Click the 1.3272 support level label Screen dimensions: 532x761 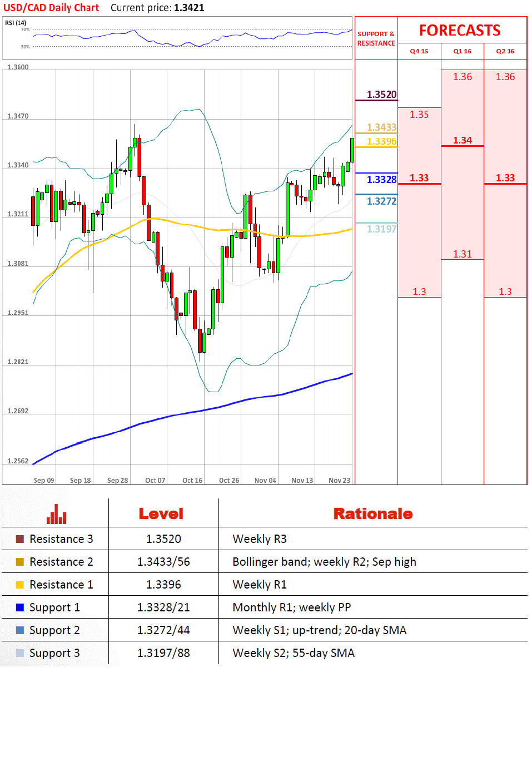382,201
